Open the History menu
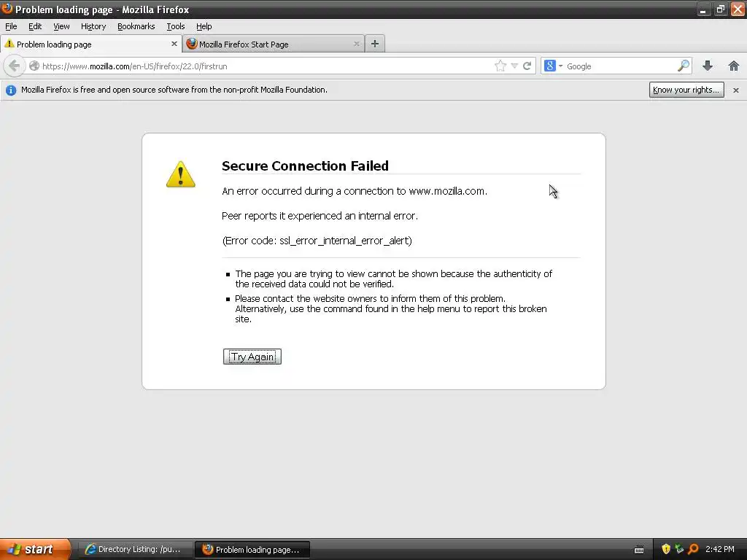 pos(93,26)
